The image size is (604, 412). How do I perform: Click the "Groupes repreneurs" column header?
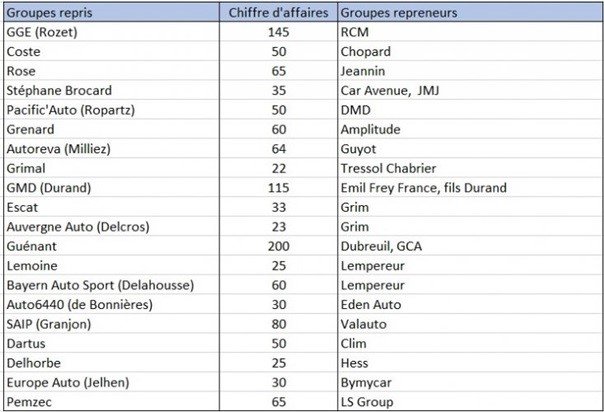tap(400, 12)
